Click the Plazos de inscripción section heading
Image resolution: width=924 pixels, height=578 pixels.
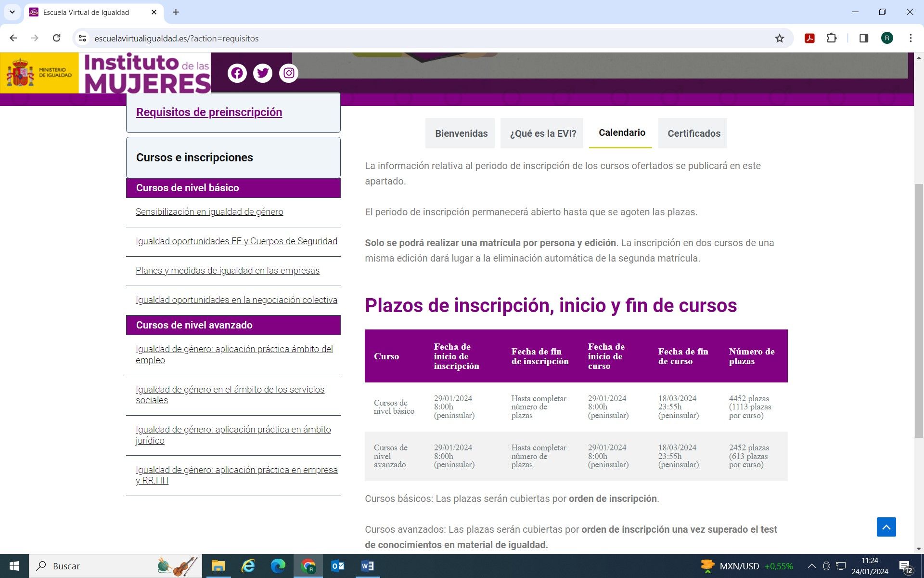(551, 305)
